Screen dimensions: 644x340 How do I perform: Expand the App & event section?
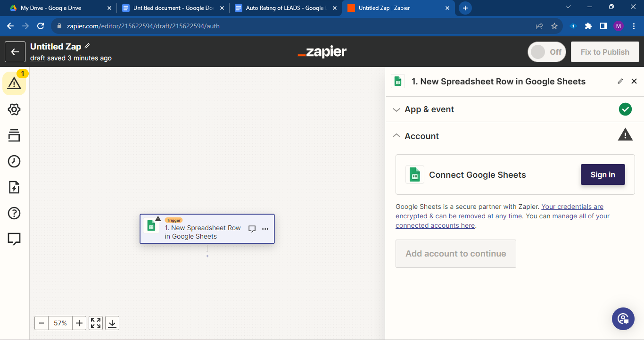point(514,109)
